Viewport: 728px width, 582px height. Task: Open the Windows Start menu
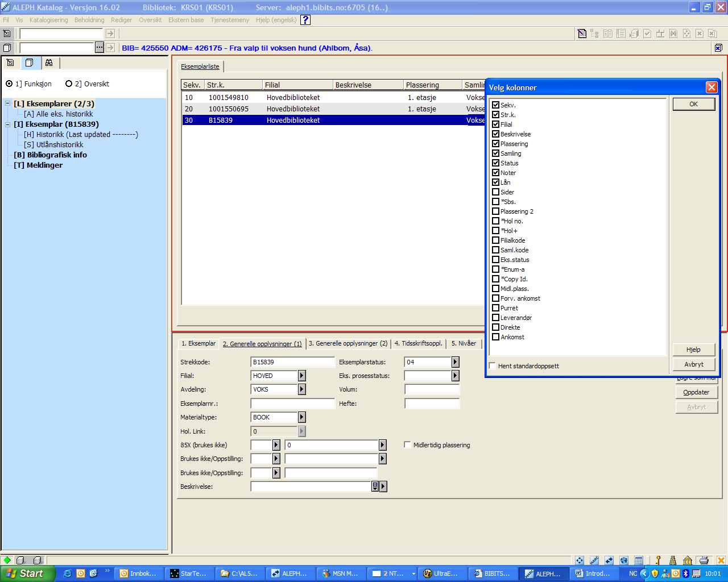(27, 573)
